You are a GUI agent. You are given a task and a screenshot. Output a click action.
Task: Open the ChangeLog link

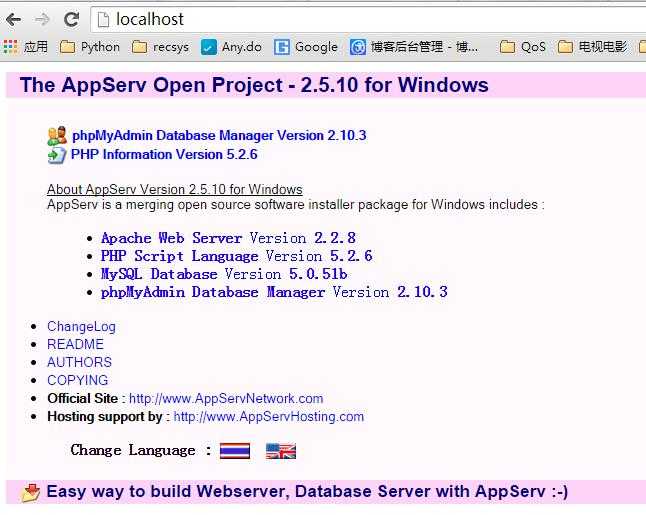click(81, 327)
